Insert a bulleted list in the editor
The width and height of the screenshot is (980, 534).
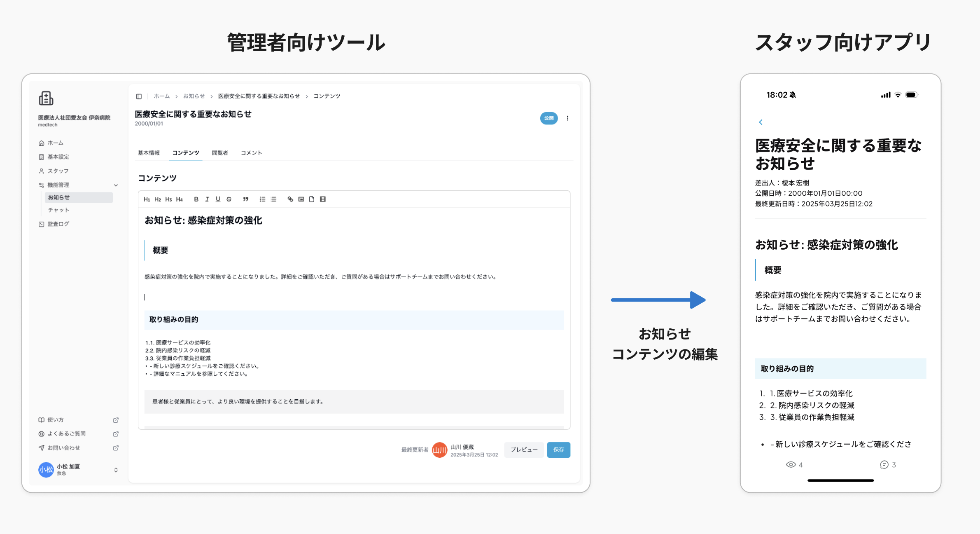click(x=273, y=199)
